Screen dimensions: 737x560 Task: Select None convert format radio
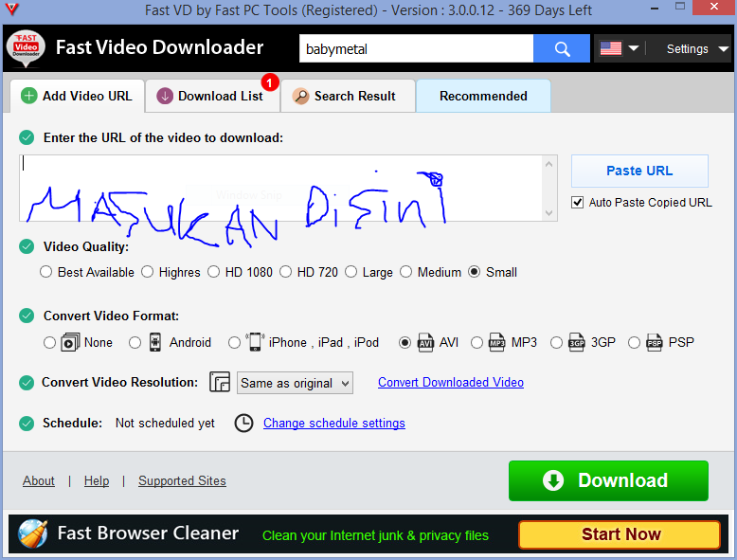(49, 343)
